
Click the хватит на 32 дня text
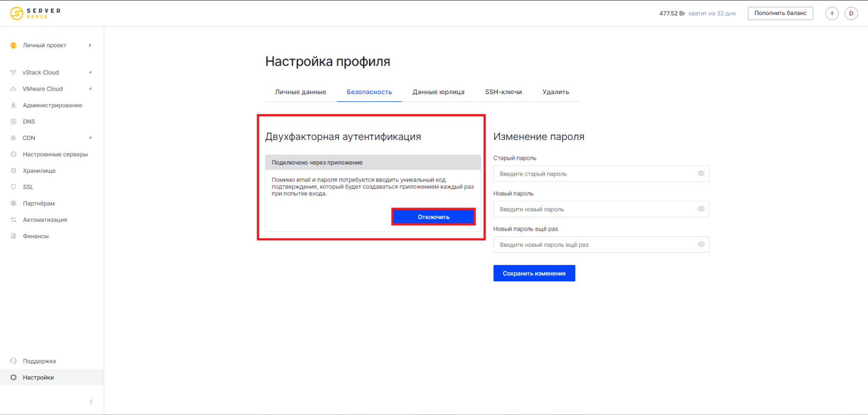click(712, 14)
